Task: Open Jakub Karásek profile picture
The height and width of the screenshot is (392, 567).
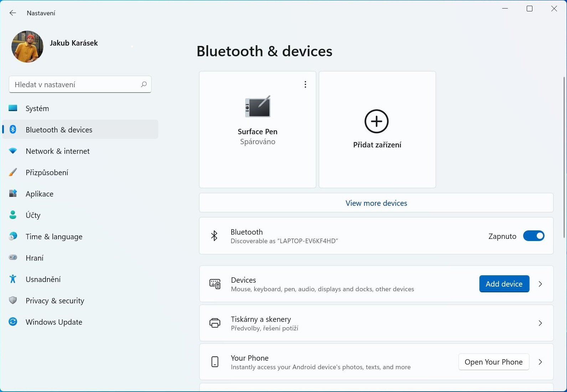Action: [x=27, y=47]
